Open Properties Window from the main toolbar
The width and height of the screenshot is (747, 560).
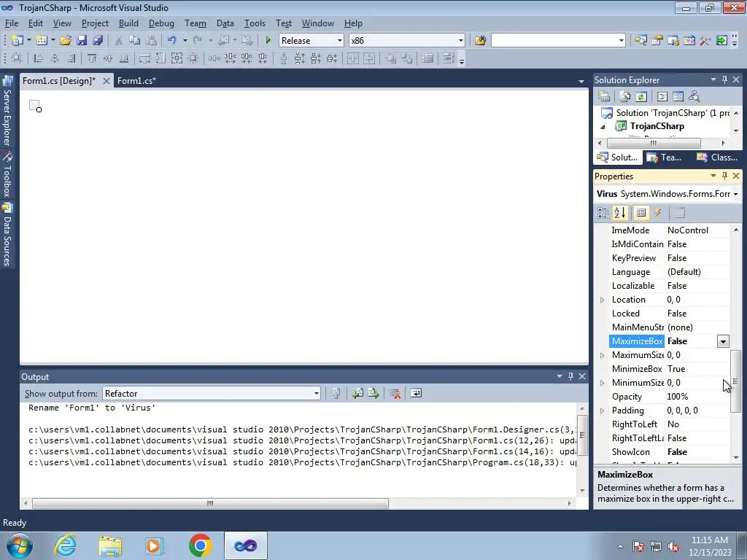coord(657,41)
